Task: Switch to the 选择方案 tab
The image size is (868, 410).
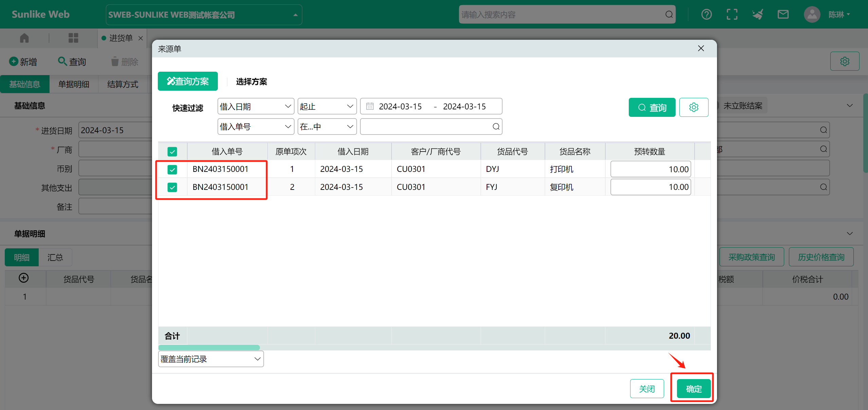Action: click(x=251, y=82)
